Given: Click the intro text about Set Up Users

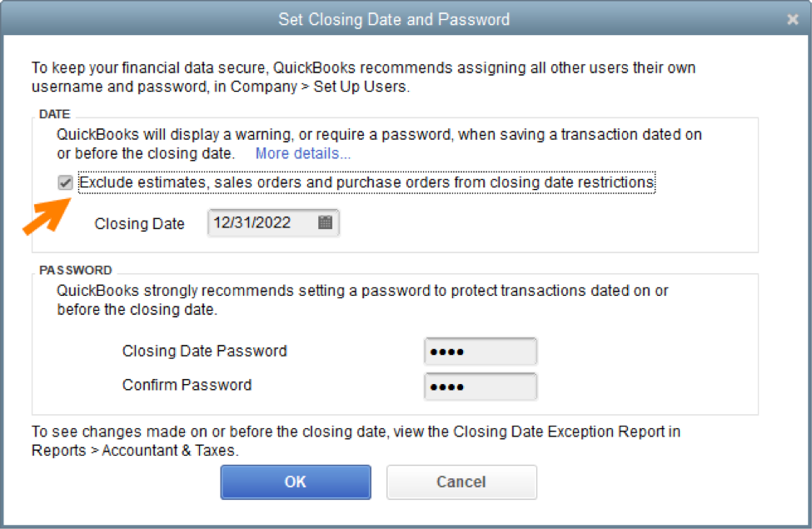Looking at the screenshot, I should click(x=364, y=77).
